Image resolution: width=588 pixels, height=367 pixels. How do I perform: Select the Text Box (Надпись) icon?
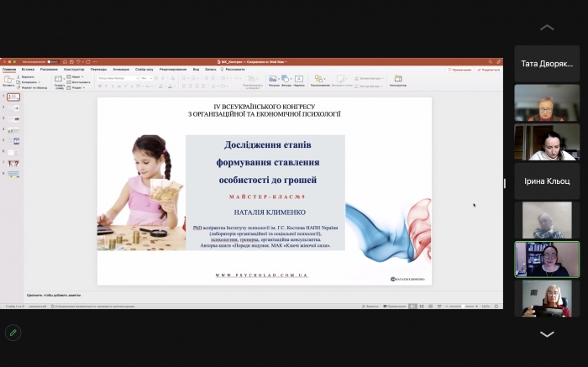(299, 80)
